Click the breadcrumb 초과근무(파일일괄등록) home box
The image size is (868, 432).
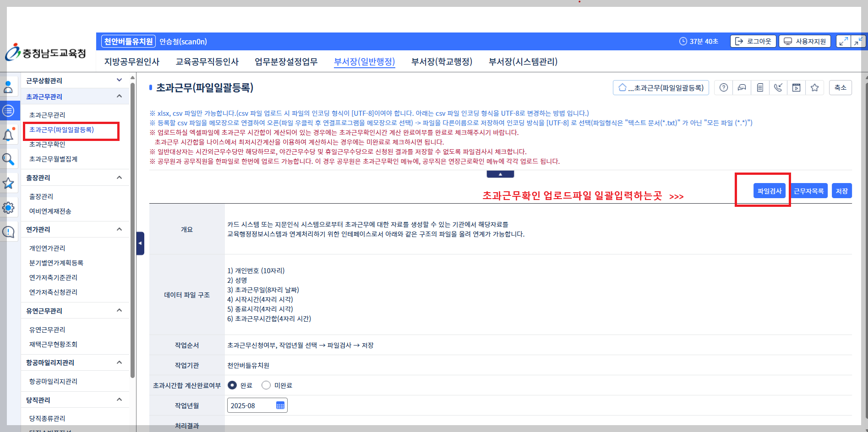(x=661, y=87)
